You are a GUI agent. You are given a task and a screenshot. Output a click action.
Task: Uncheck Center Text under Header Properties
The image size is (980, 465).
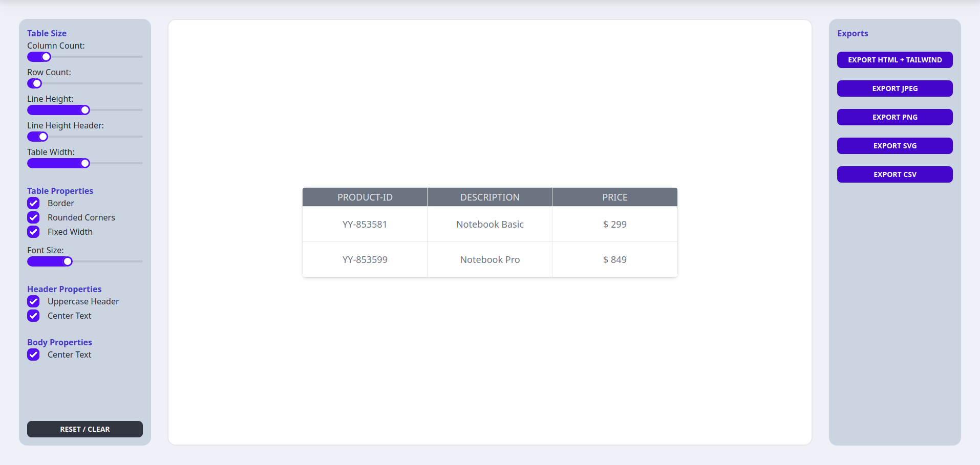click(x=34, y=316)
